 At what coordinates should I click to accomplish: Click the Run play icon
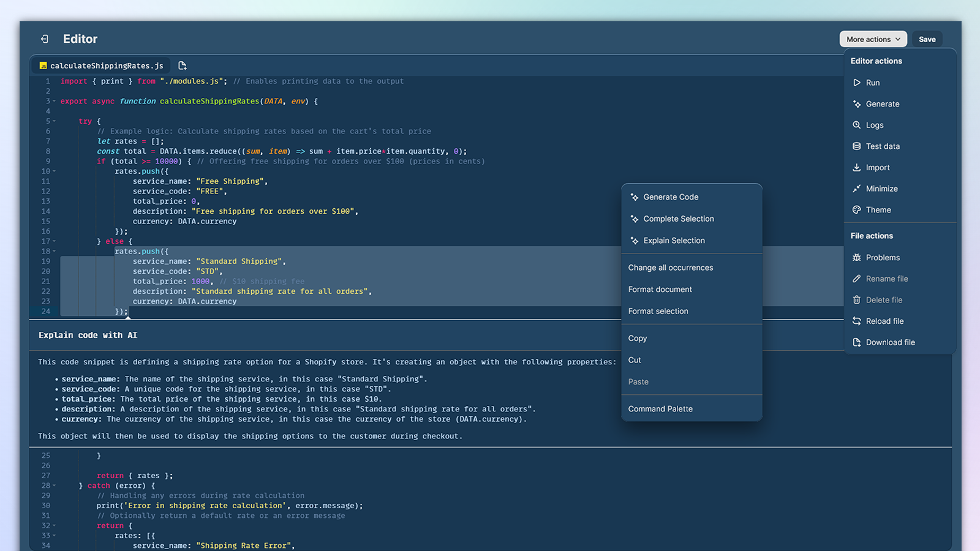pos(857,83)
